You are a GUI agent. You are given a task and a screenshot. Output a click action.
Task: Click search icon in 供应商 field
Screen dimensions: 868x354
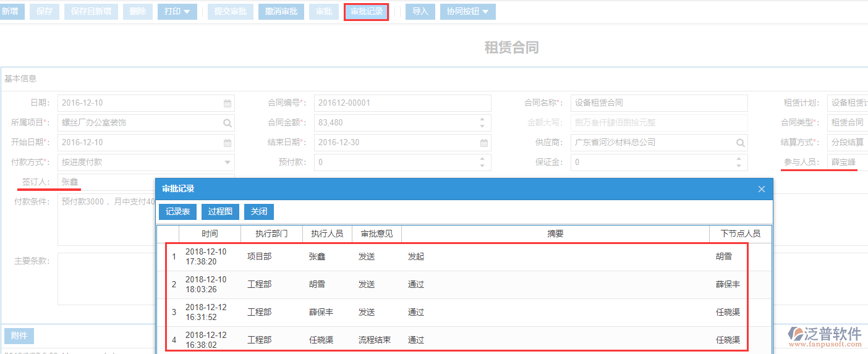tap(740, 143)
